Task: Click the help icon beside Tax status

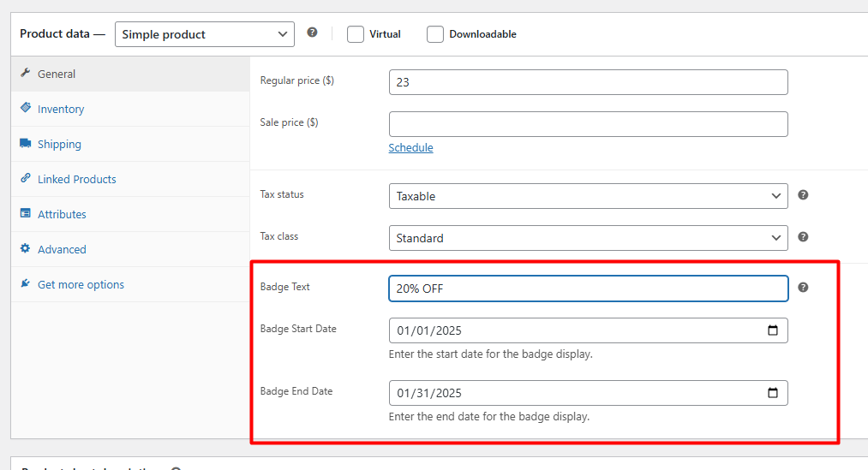Action: (x=803, y=195)
